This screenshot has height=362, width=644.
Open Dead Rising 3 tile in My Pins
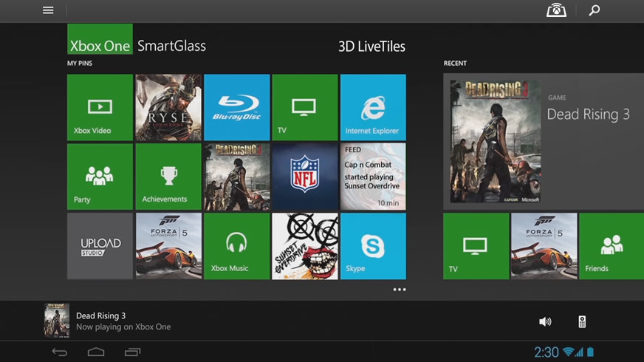point(237,177)
